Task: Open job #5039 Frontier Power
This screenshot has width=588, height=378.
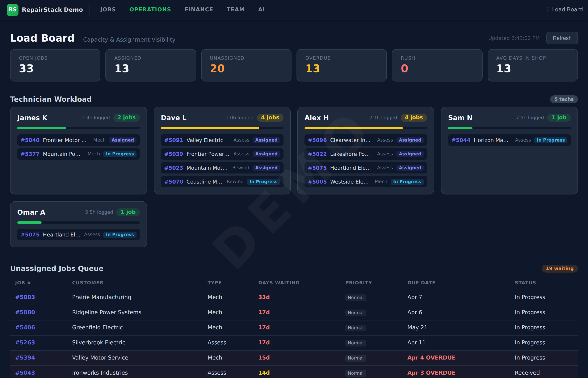Action: [222, 154]
